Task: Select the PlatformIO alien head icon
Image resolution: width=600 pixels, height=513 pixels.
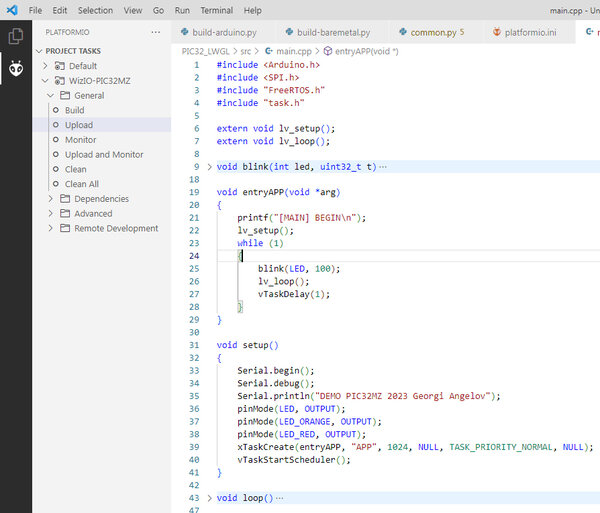Action: tap(16, 68)
